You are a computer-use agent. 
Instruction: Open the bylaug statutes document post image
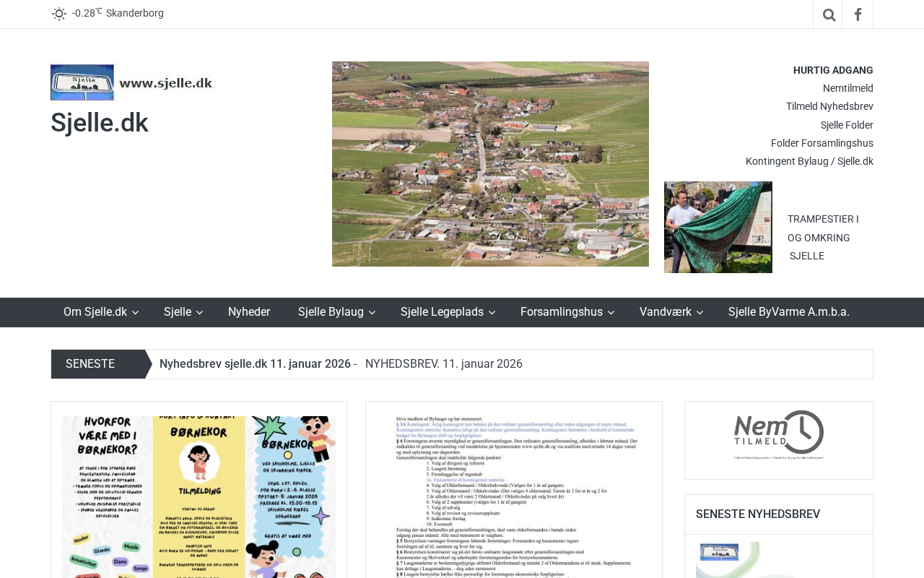(514, 497)
